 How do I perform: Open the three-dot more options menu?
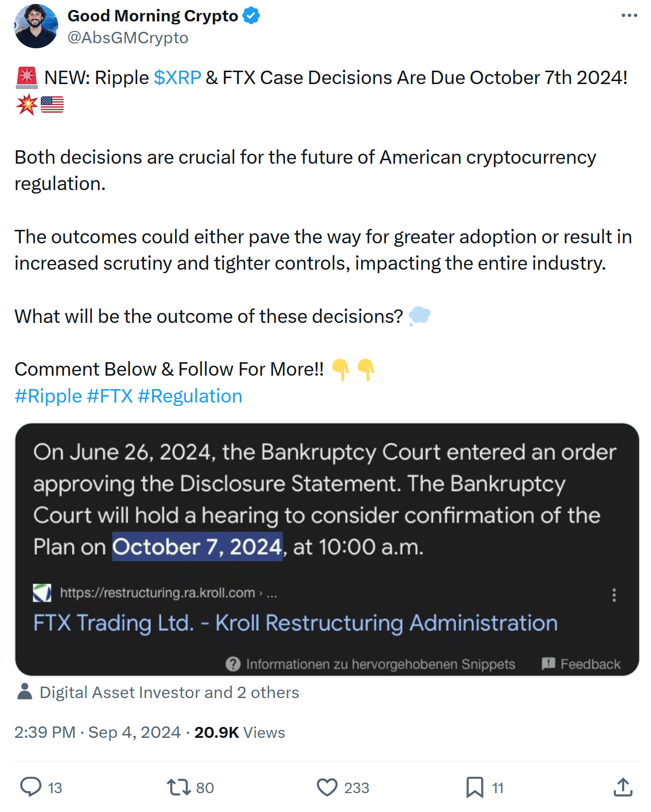(629, 15)
